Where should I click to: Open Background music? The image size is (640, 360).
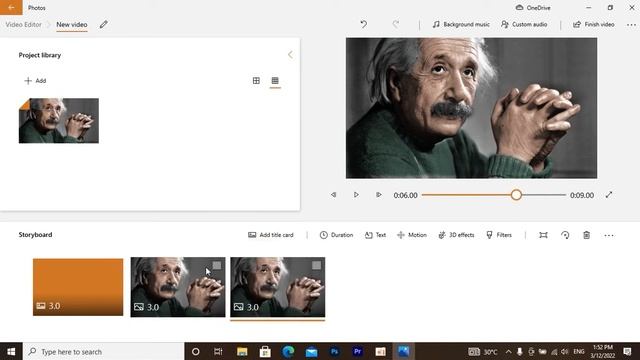click(461, 24)
